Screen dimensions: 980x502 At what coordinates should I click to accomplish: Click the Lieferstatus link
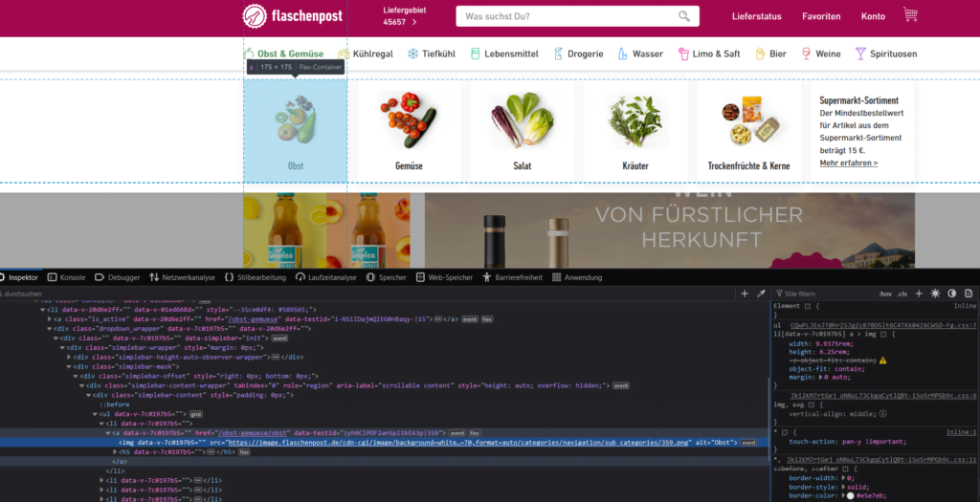pos(756,16)
